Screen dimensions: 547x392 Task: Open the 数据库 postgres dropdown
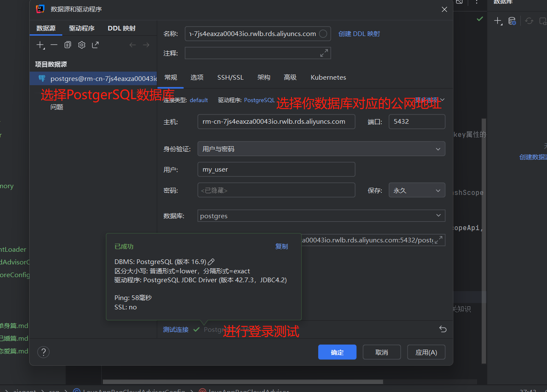(x=321, y=216)
